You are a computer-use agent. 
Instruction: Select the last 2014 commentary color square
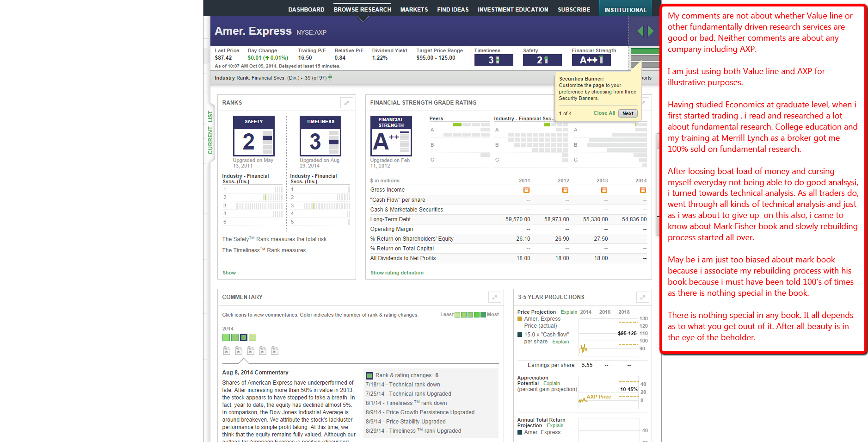(252, 337)
